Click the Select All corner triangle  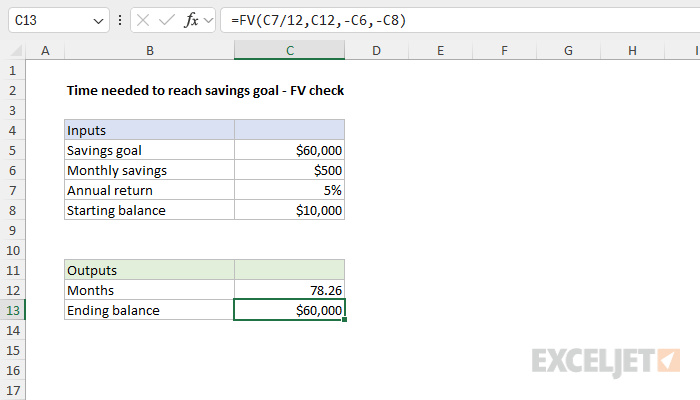coord(16,50)
